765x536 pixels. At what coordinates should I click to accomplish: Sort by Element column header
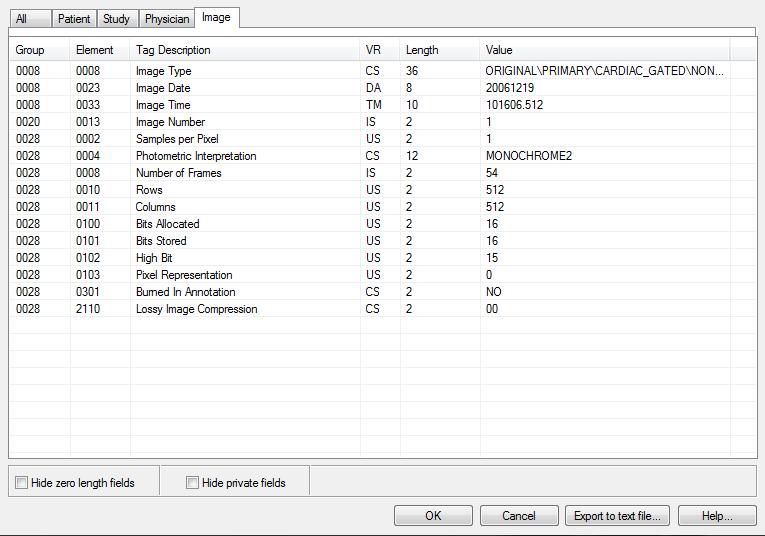(100, 50)
